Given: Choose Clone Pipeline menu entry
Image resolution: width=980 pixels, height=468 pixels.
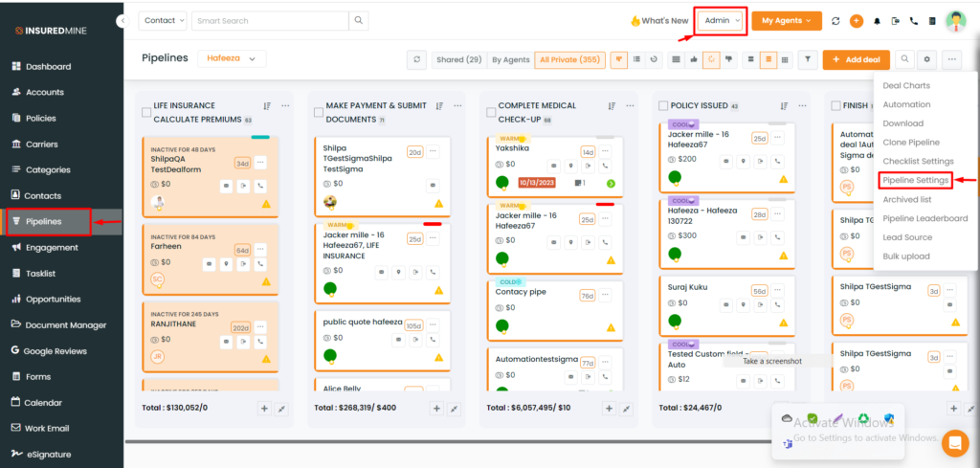Looking at the screenshot, I should click(911, 143).
